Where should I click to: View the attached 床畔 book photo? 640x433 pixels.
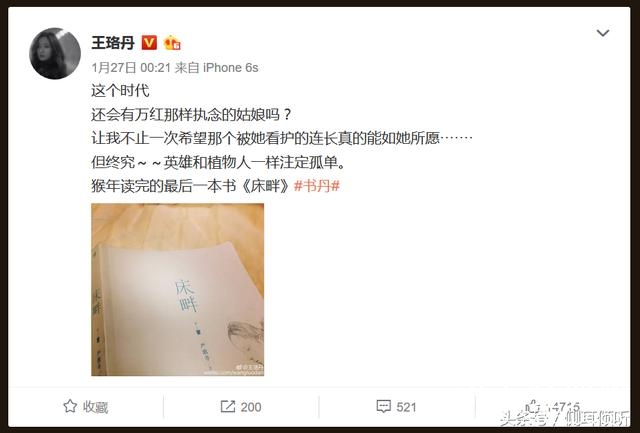pyautogui.click(x=178, y=289)
